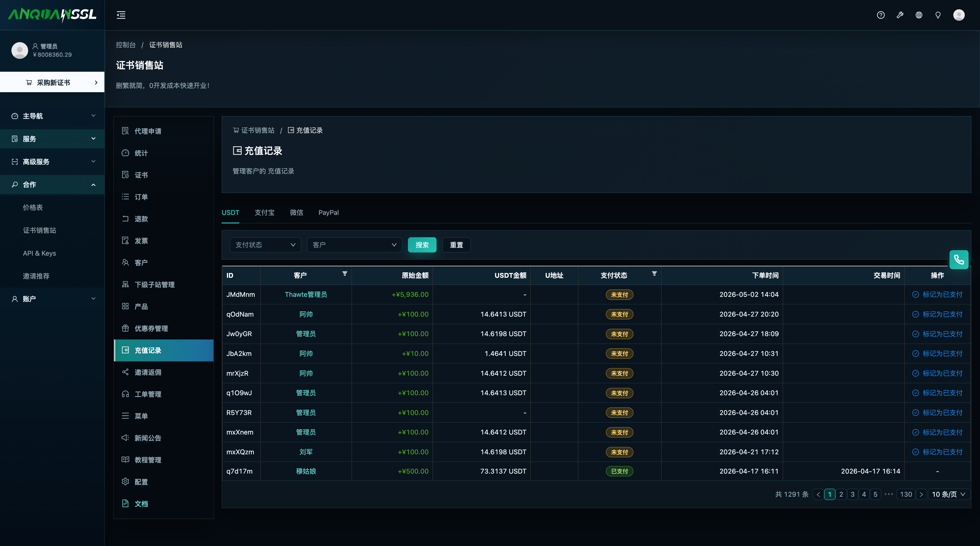Go to page 3 in pagination
Screen dimensions: 980x546
click(x=852, y=494)
